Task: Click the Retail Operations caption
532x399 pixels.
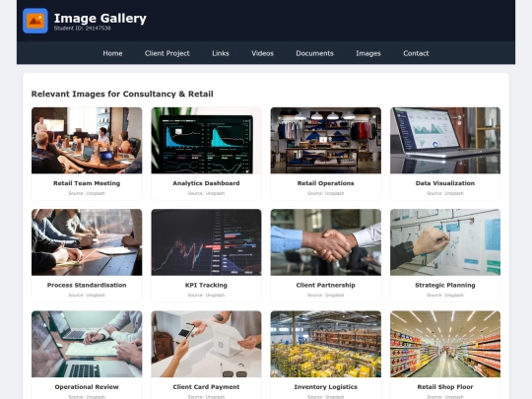Action: pyautogui.click(x=326, y=183)
